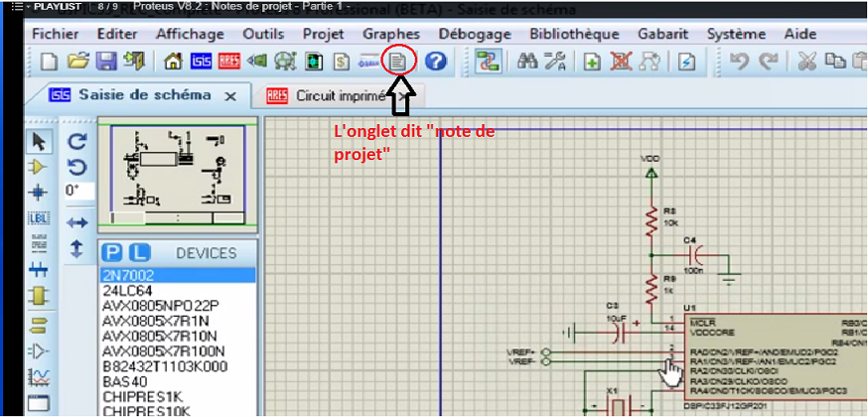Open the Project Notes page icon
Image resolution: width=868 pixels, height=417 pixels.
click(397, 62)
